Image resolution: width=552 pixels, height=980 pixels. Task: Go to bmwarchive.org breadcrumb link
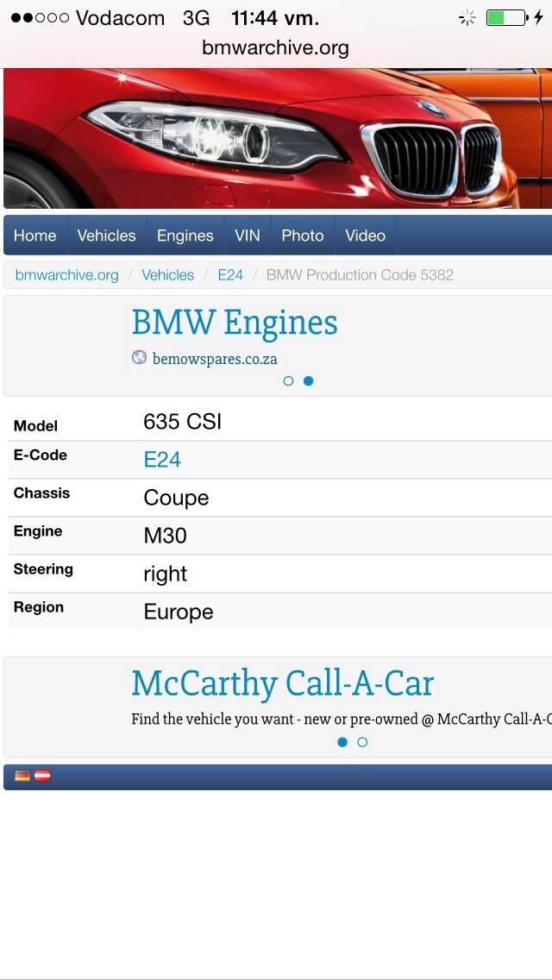click(x=67, y=275)
